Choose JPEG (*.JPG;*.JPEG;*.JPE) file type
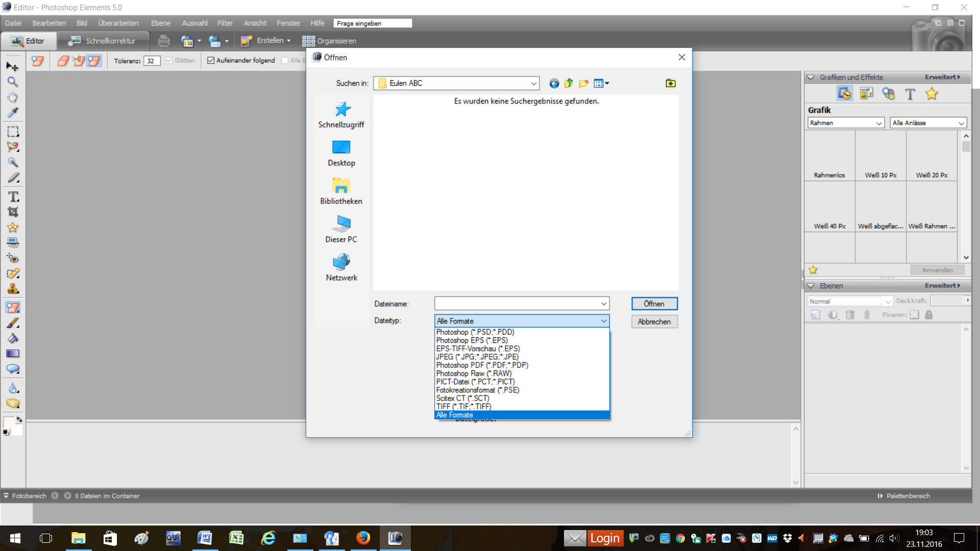This screenshot has height=551, width=980. 522,357
